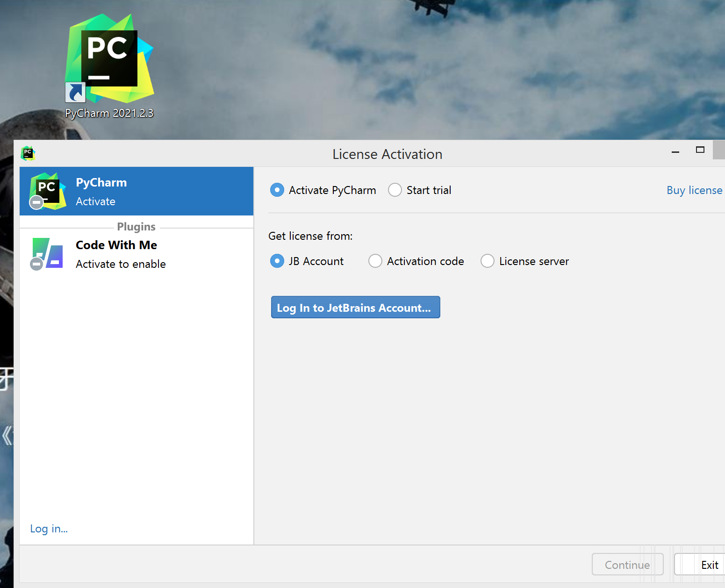Select Code With Me plugin entry
Viewport: 725px width, 588px height.
click(136, 254)
